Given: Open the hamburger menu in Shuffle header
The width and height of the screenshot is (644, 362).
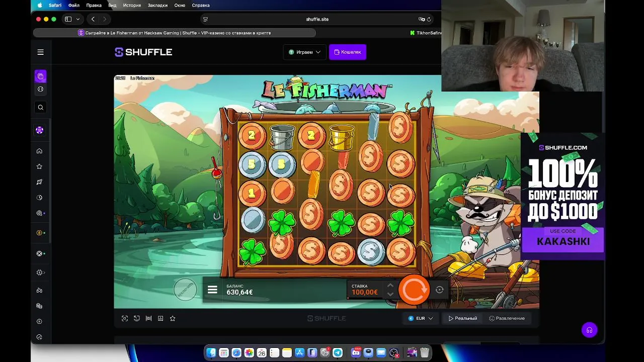Looking at the screenshot, I should 41,52.
